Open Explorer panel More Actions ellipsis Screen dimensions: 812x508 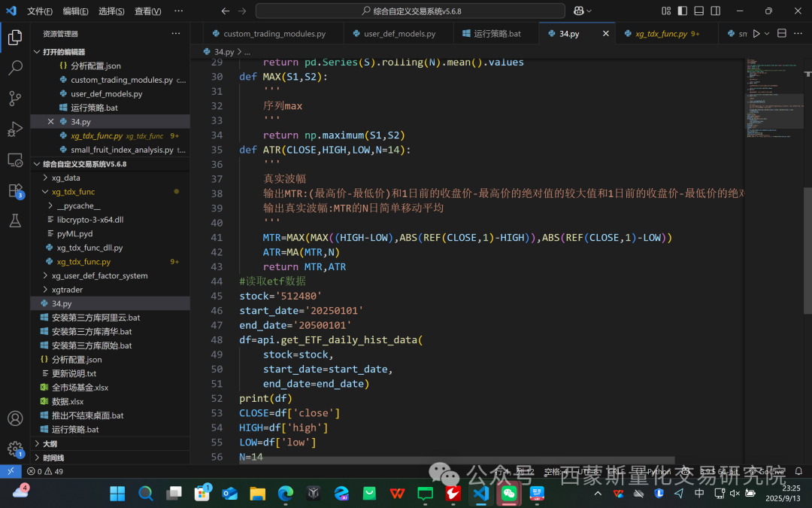(176, 34)
